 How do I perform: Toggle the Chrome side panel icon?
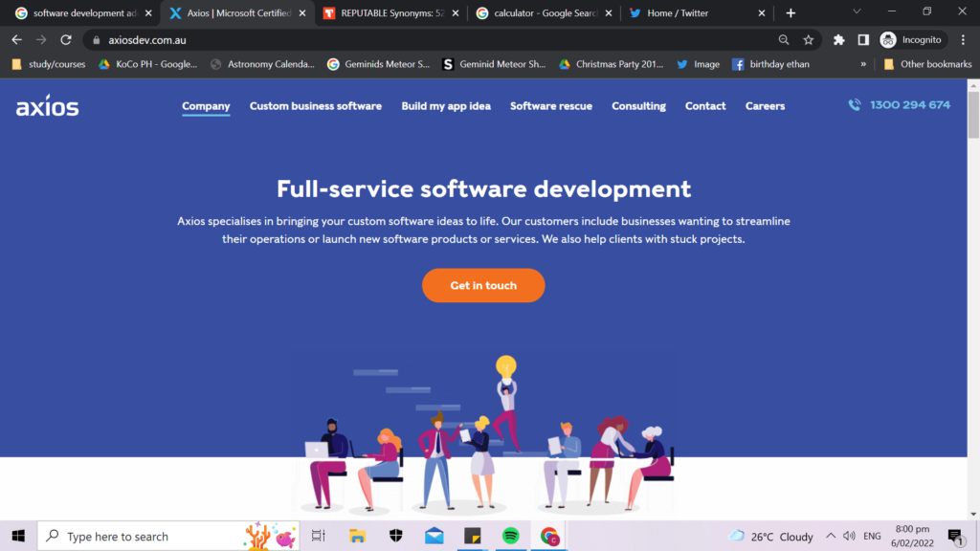863,40
